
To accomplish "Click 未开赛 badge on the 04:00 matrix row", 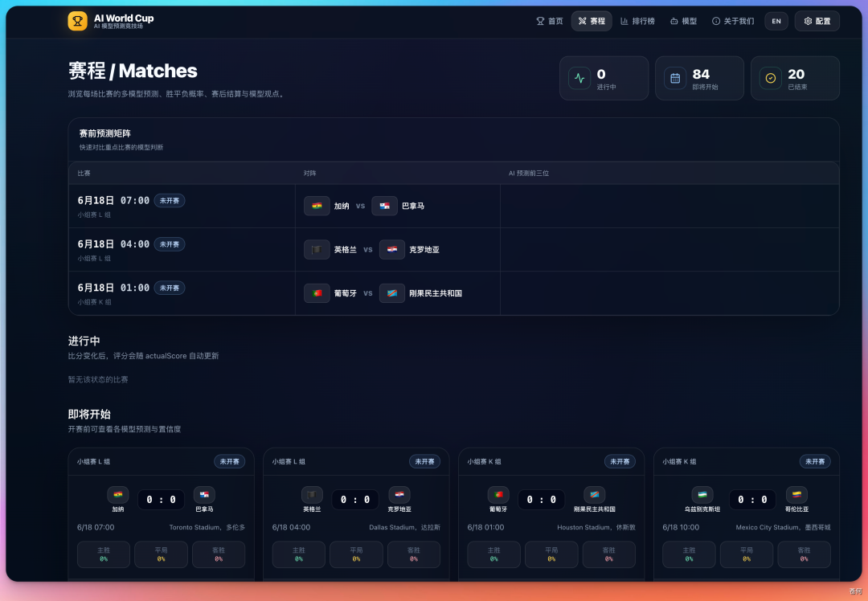I will (170, 244).
